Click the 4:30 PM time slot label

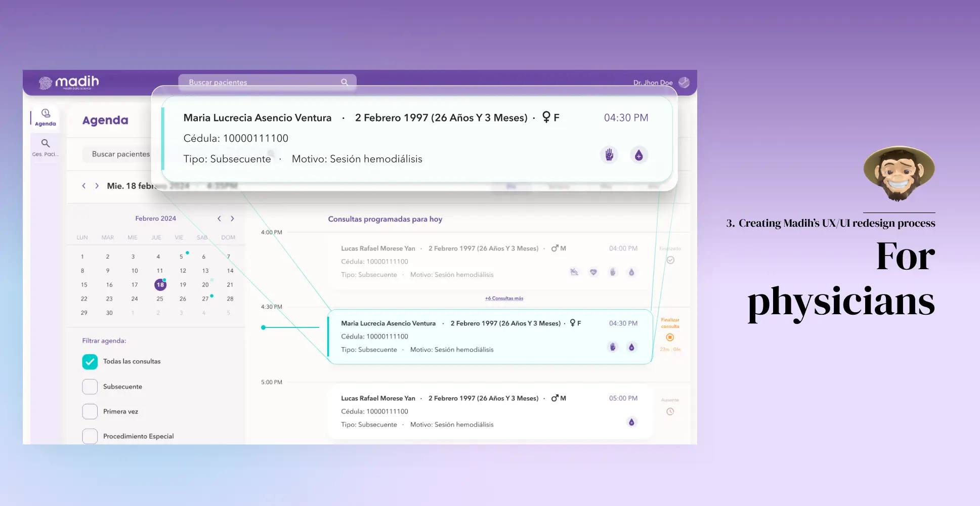tap(272, 307)
